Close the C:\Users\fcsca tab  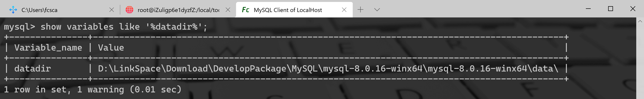coord(111,10)
